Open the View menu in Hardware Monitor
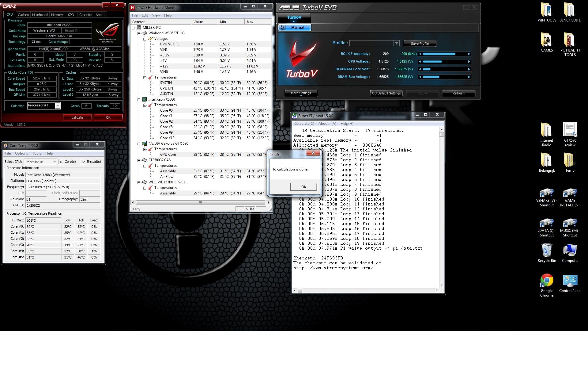Viewport: 588px width, 368px height. tap(156, 15)
